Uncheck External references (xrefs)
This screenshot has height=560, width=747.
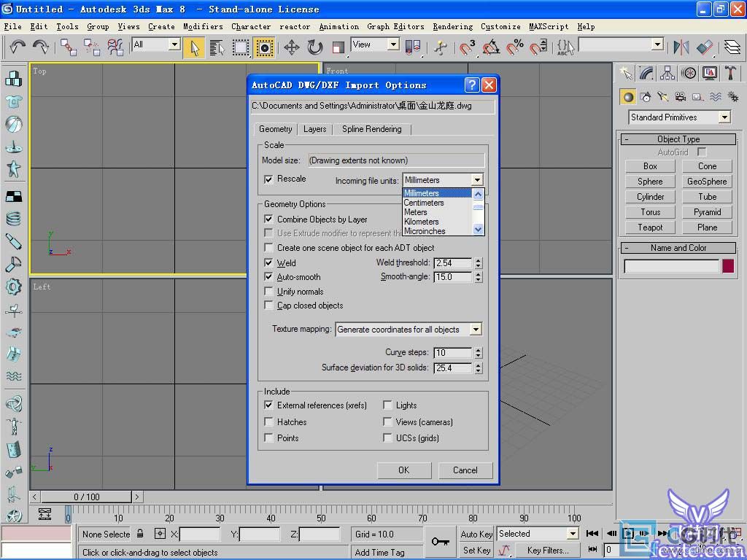(x=268, y=405)
